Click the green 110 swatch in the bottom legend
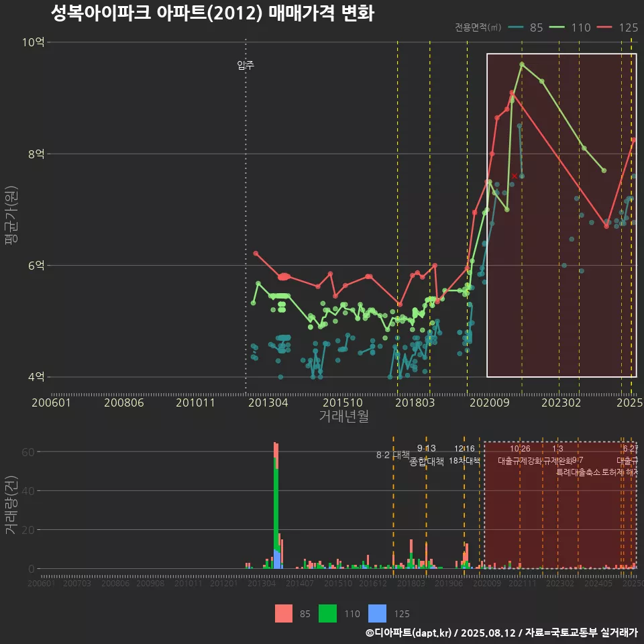 [x=328, y=613]
